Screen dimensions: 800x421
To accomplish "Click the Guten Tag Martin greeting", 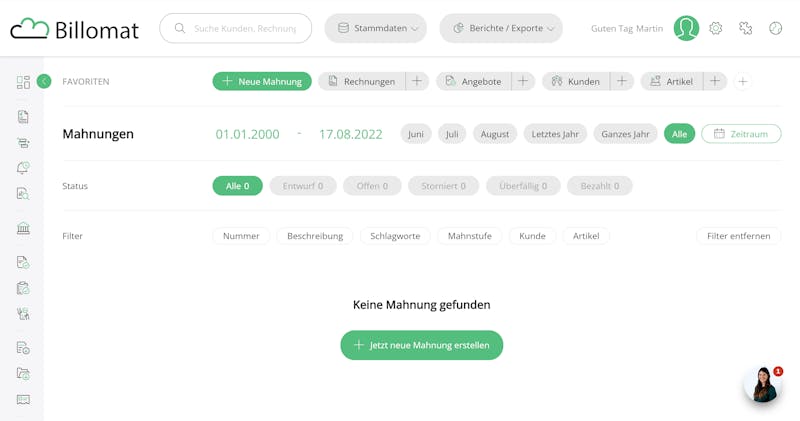I will tap(627, 29).
